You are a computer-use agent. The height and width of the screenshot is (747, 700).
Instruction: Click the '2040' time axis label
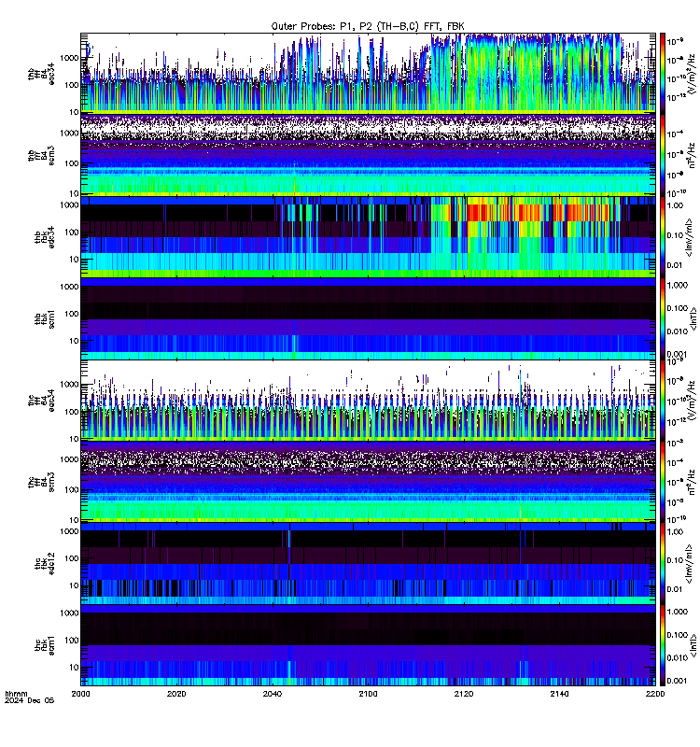(x=273, y=694)
